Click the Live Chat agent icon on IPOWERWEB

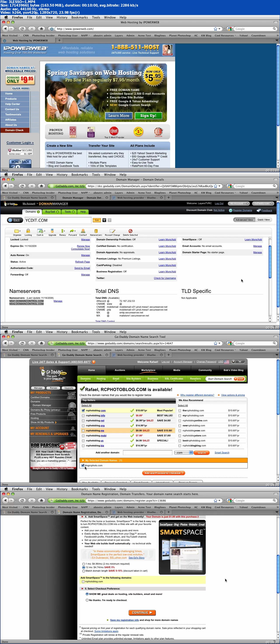[x=167, y=50]
